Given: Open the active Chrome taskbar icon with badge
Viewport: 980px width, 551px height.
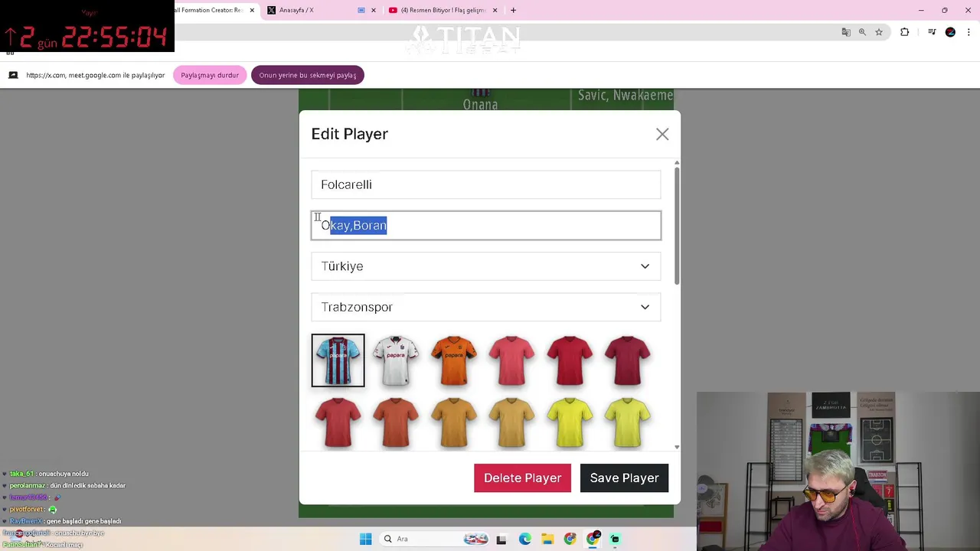Looking at the screenshot, I should 593,539.
